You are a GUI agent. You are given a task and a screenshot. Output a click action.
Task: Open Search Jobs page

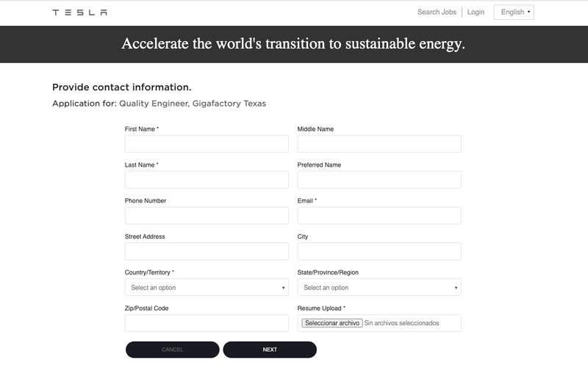tap(437, 12)
